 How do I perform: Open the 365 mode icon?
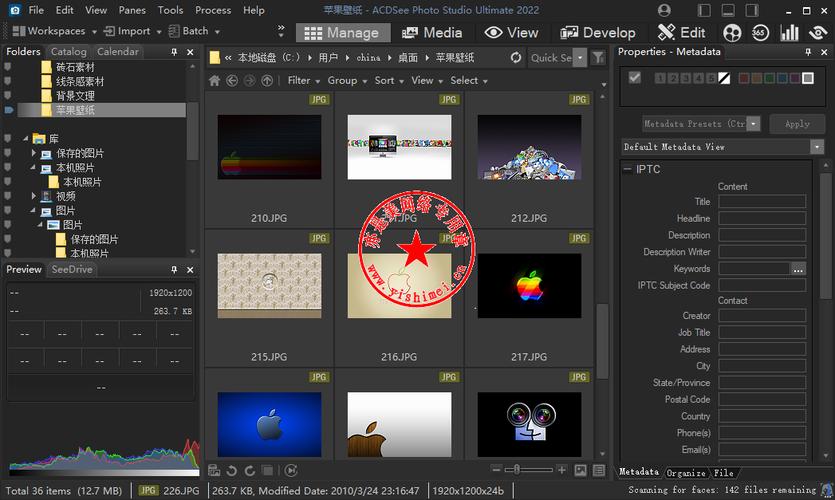pyautogui.click(x=762, y=33)
